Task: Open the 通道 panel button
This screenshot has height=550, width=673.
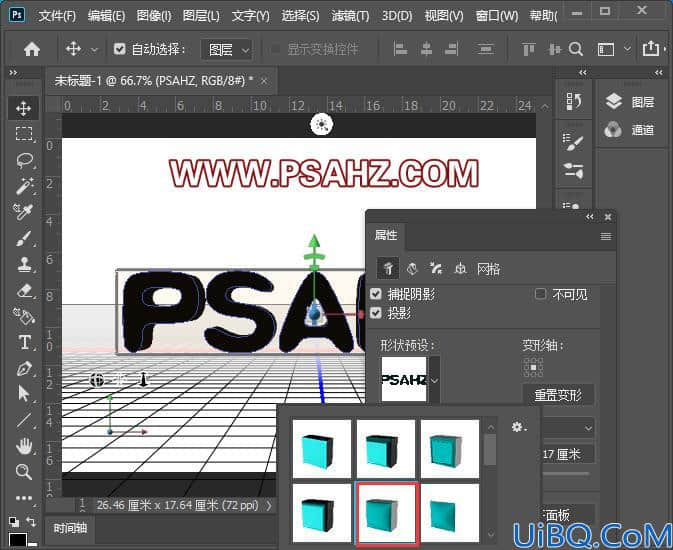Action: point(630,130)
